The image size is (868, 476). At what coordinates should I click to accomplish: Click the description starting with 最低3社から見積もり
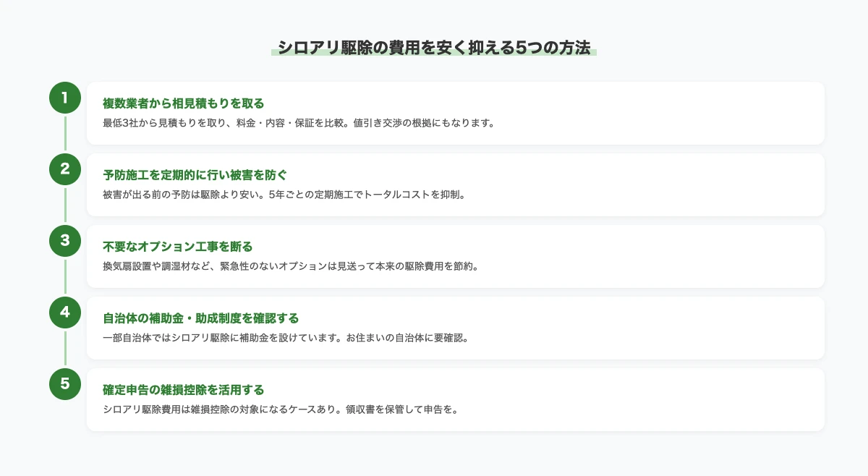coord(299,122)
